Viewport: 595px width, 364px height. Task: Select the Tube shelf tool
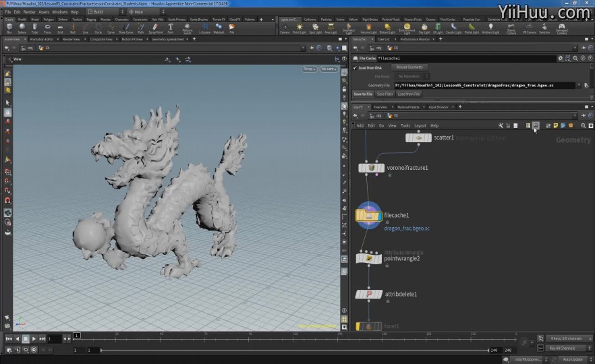click(x=34, y=28)
